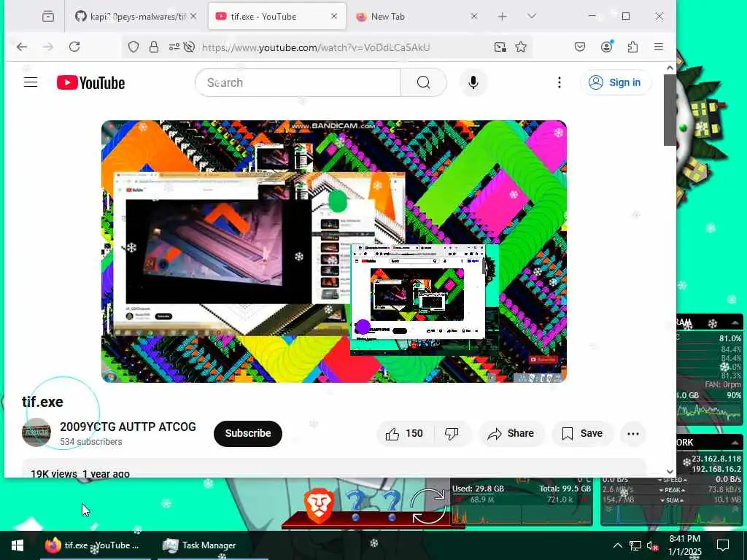Open tif.exe YouTube taskbar button

(x=96, y=545)
